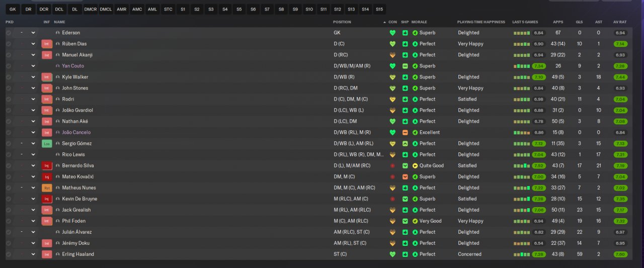The width and height of the screenshot is (644, 268).
Task: Click Ederson's morale arrow icon
Action: coord(415,33)
